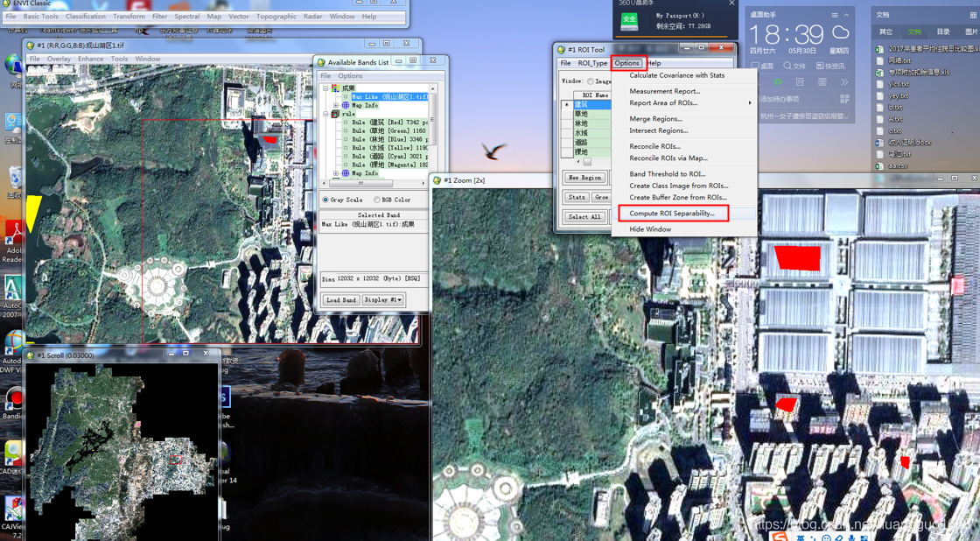This screenshot has width=980, height=541.
Task: Collapse the 桌面助手 widget with chevron
Action: click(x=846, y=15)
